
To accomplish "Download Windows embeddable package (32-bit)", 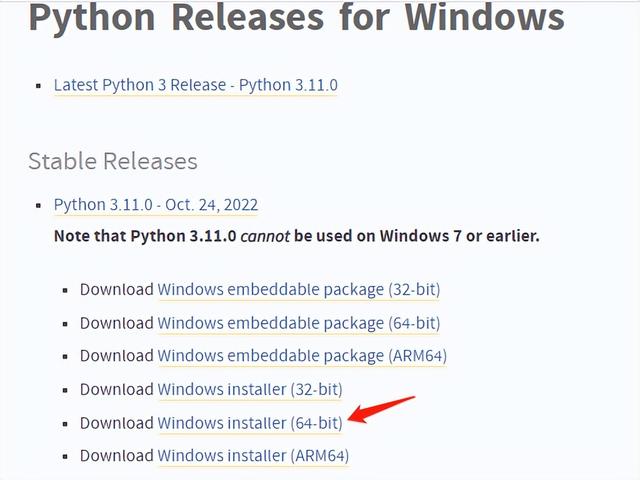I will [298, 290].
